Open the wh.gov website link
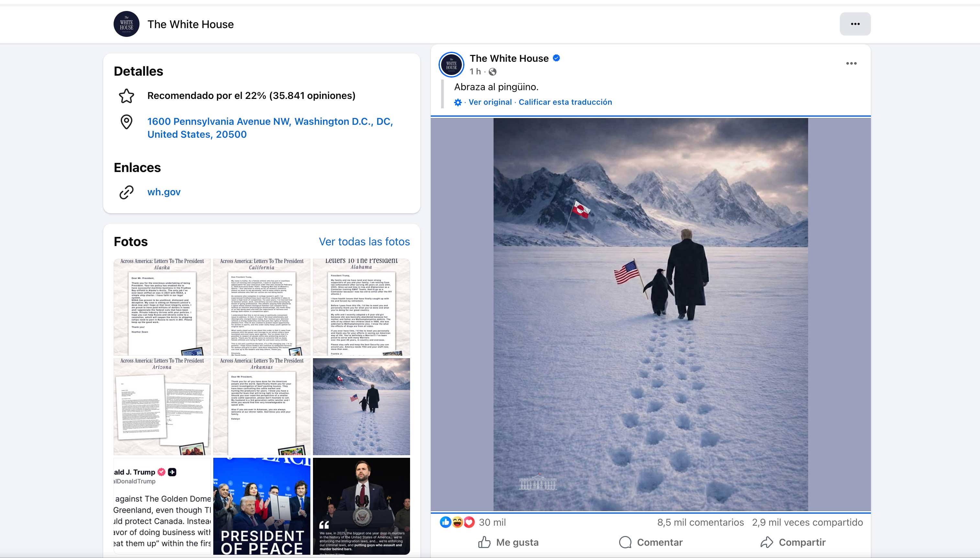The width and height of the screenshot is (980, 558). [x=164, y=192]
